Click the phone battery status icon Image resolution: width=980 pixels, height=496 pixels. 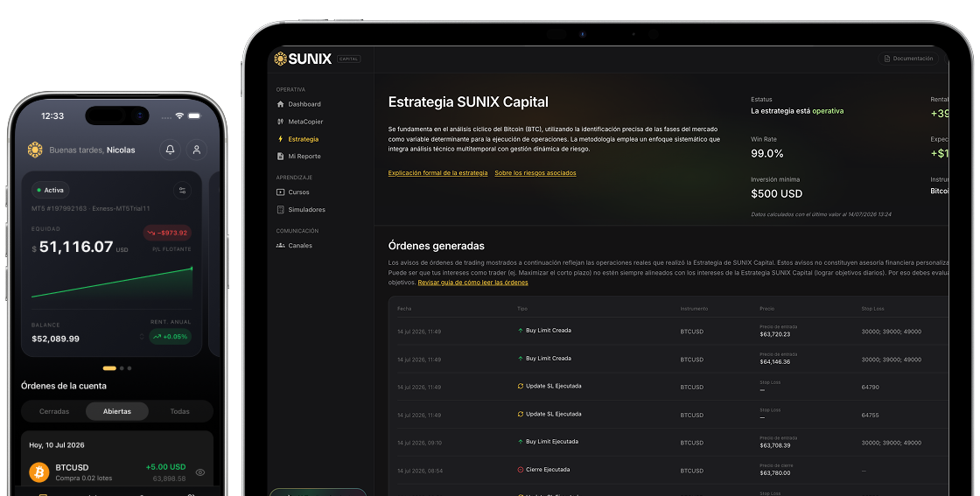point(194,116)
